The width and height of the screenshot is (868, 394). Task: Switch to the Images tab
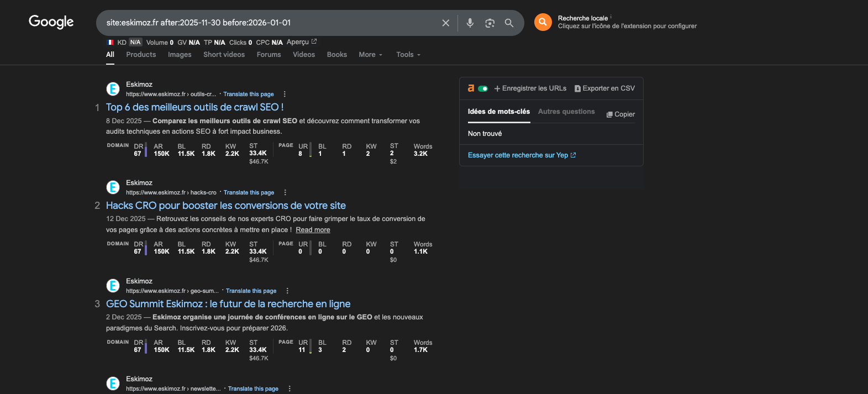tap(180, 55)
